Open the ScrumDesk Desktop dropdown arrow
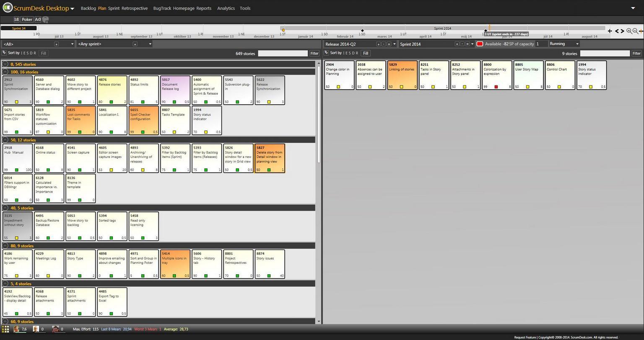 [72, 8]
